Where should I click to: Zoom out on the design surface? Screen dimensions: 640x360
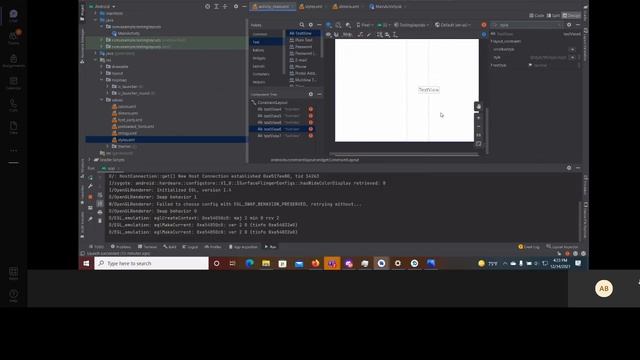click(x=478, y=127)
